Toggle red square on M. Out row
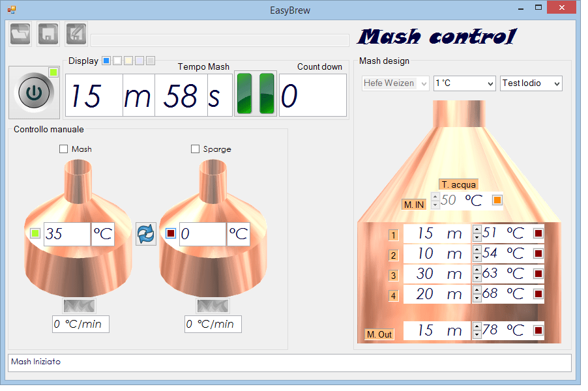 [538, 330]
